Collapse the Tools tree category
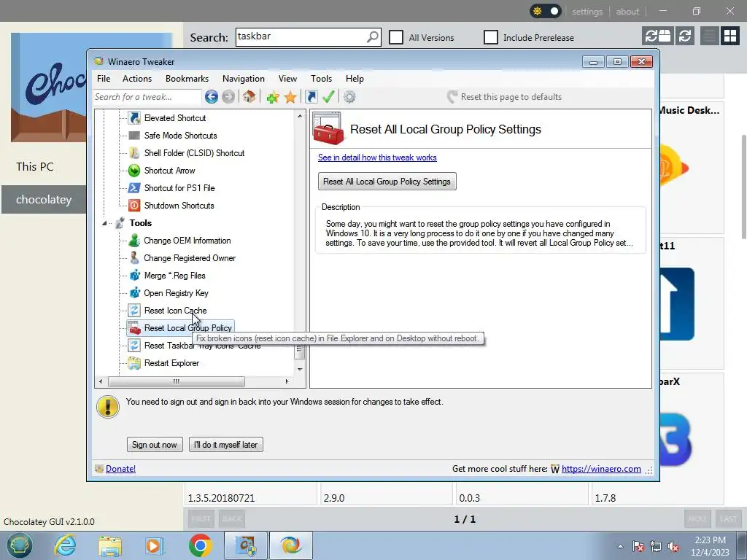 click(x=104, y=223)
